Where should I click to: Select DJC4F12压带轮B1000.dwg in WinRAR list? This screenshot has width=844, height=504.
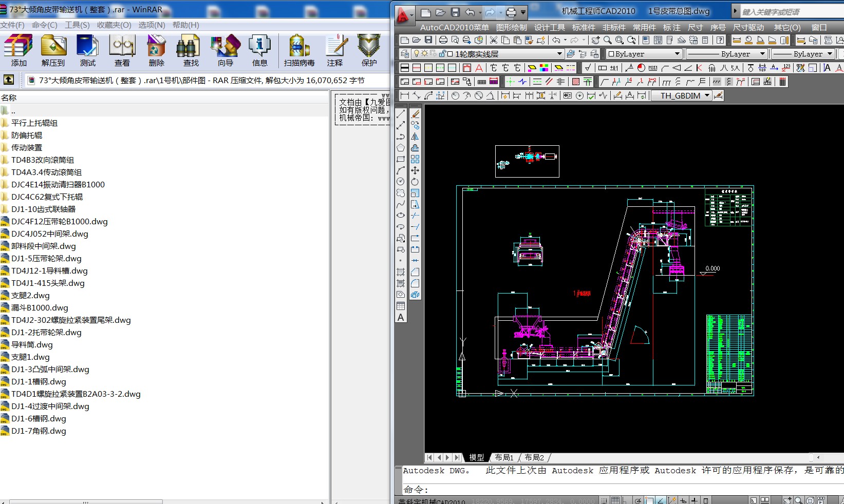coord(60,221)
